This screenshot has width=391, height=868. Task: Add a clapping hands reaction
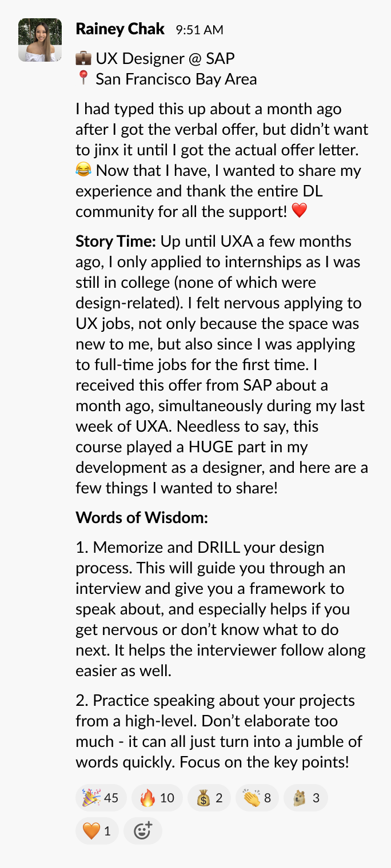[x=257, y=798]
